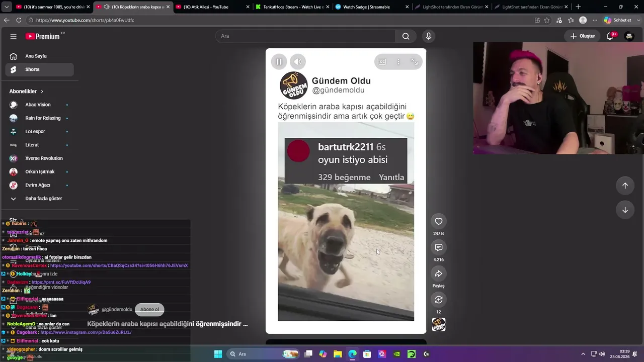644x362 pixels.
Task: Open the @gündemoldu channel handle under the Short
Action: [x=117, y=310]
